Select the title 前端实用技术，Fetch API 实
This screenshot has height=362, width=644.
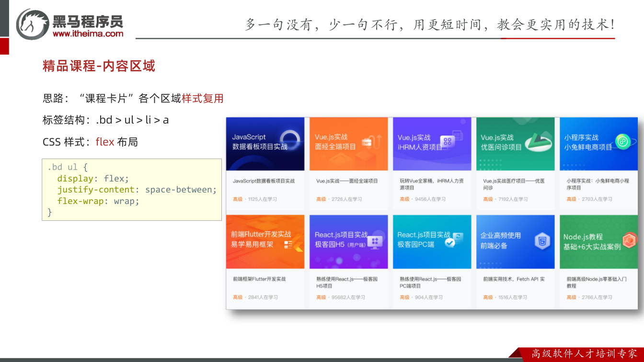coord(514,279)
